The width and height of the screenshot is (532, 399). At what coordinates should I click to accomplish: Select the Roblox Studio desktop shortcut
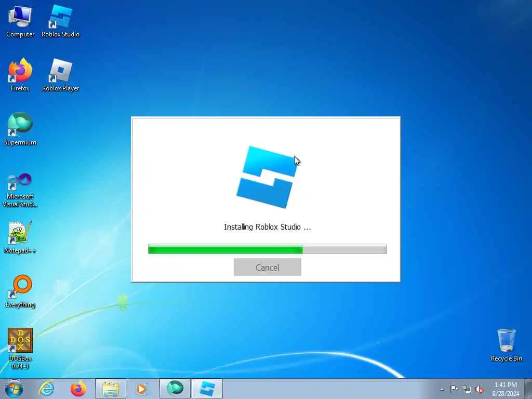60,21
